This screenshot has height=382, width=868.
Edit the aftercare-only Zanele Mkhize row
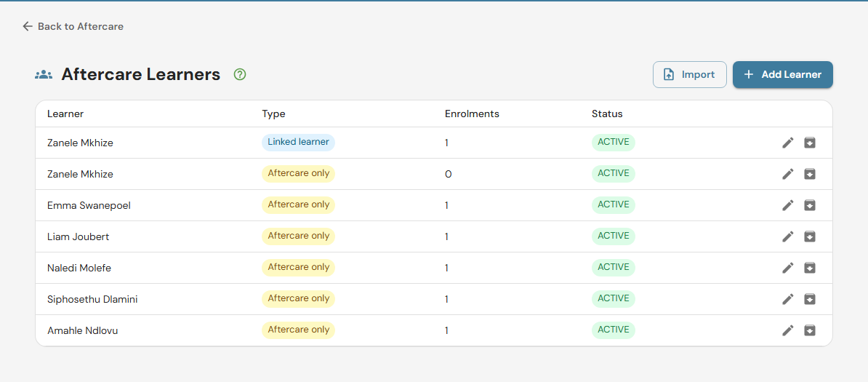click(x=787, y=174)
